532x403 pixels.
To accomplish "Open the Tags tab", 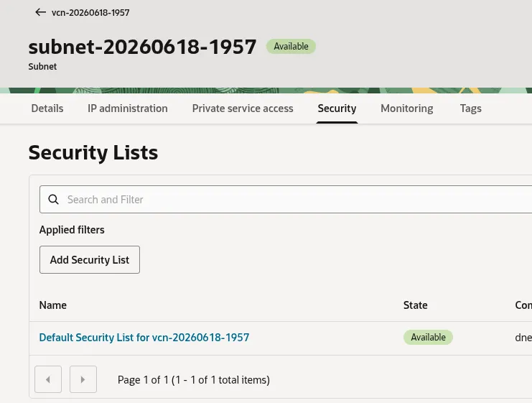I will (x=470, y=108).
